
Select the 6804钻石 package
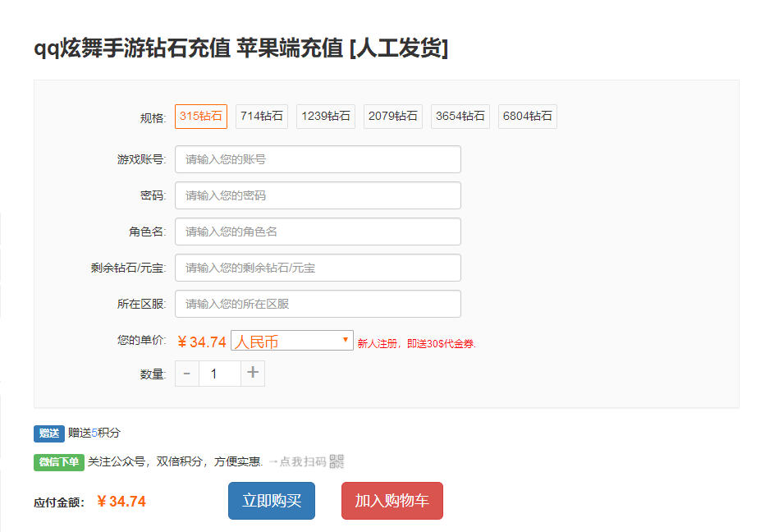point(527,117)
